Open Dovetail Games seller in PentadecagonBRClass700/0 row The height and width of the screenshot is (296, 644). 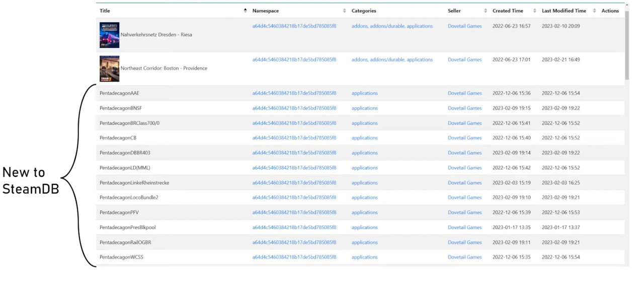pos(465,123)
